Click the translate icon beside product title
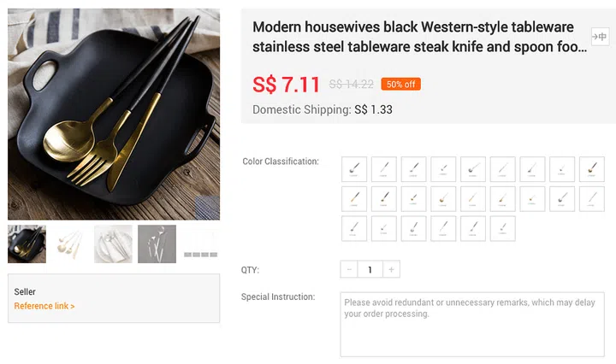Viewport: 616px width, 364px height. (x=601, y=37)
